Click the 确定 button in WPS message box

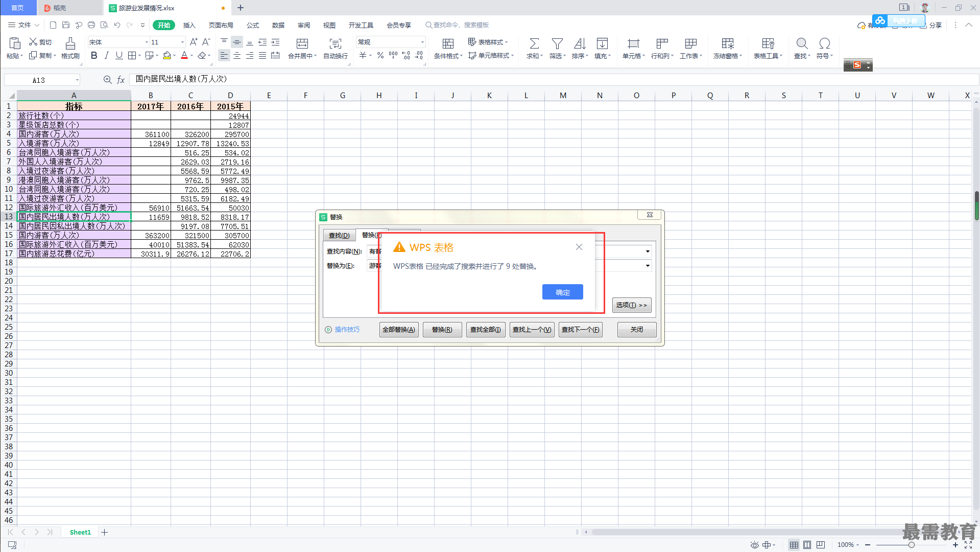(562, 292)
